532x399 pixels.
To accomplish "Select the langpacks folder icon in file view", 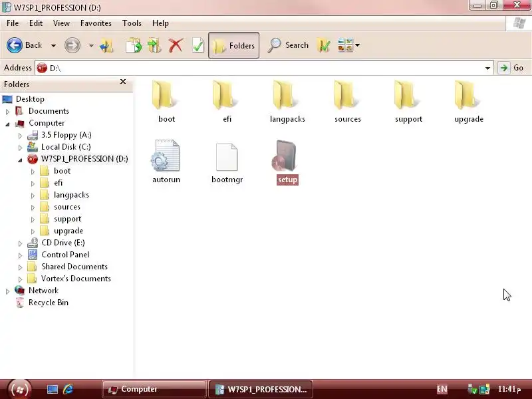I will tap(285, 95).
